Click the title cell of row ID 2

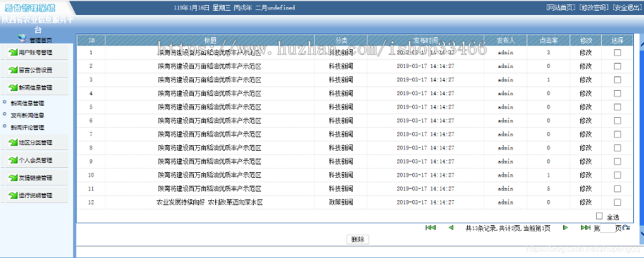click(x=210, y=66)
